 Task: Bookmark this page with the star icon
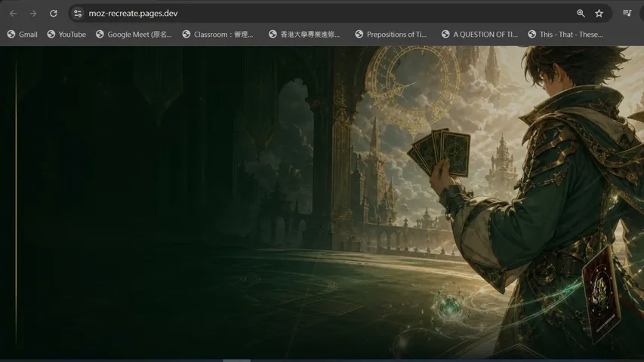point(599,14)
